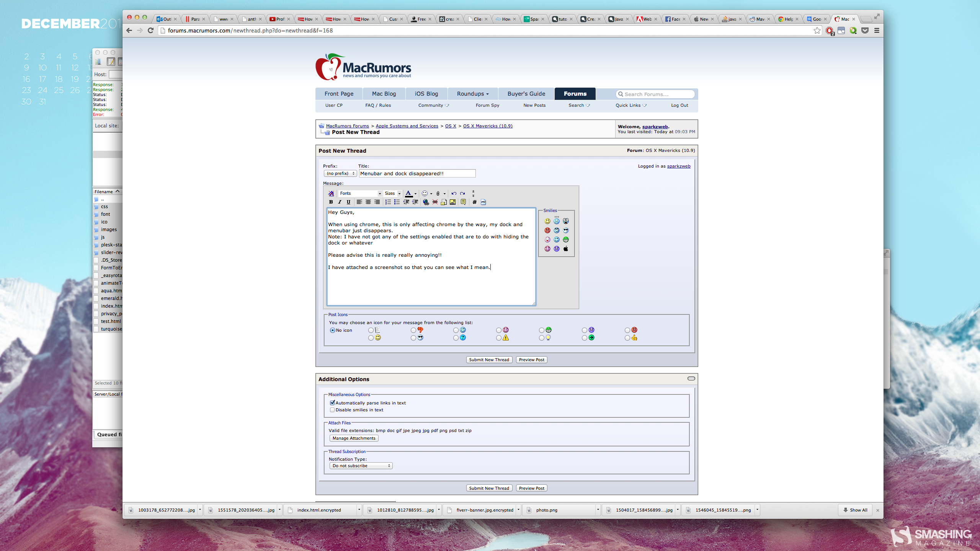Open the attachments paperclip dropdown arrow
The width and height of the screenshot is (980, 551).
(444, 194)
